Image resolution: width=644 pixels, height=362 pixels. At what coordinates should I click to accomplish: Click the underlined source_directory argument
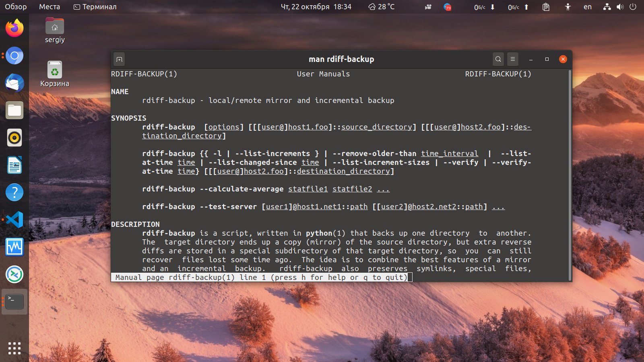pyautogui.click(x=377, y=127)
